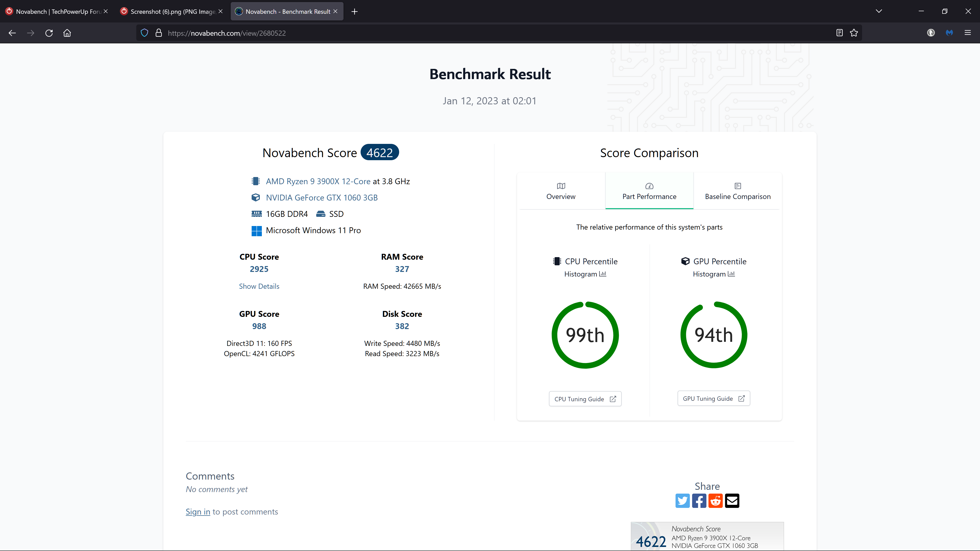Click the 94th GPU percentile gauge
Screen dimensions: 980x551
pyautogui.click(x=714, y=335)
